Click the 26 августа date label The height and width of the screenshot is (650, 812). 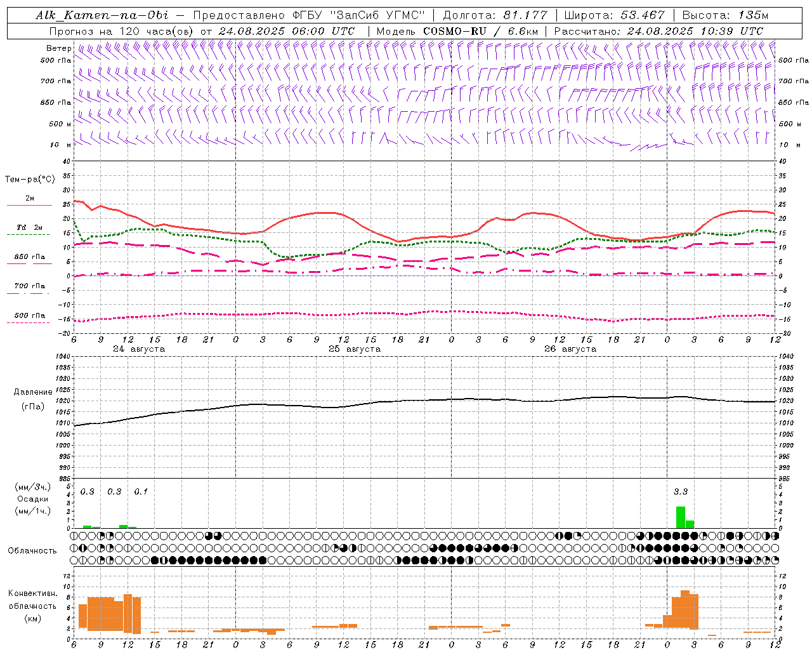[570, 349]
